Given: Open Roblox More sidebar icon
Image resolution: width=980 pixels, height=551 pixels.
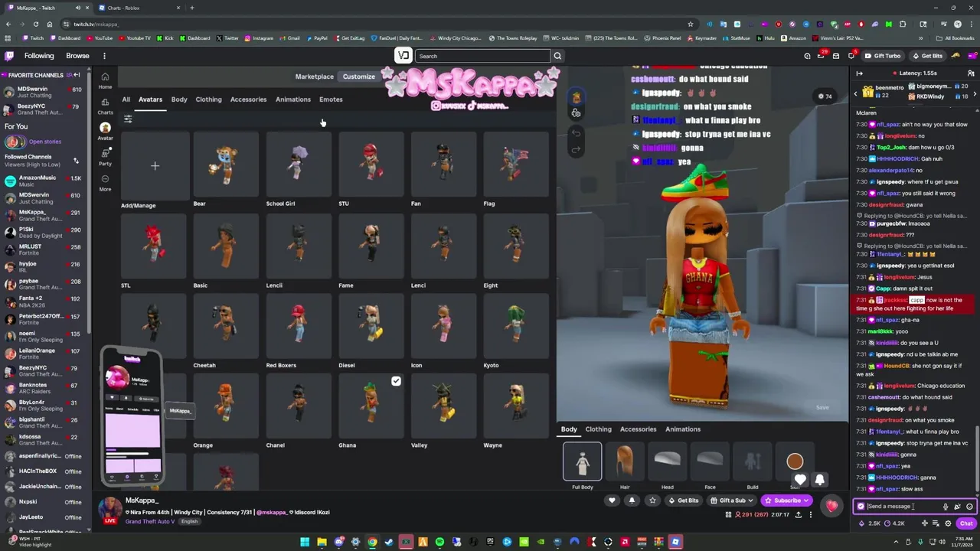Looking at the screenshot, I should (105, 183).
